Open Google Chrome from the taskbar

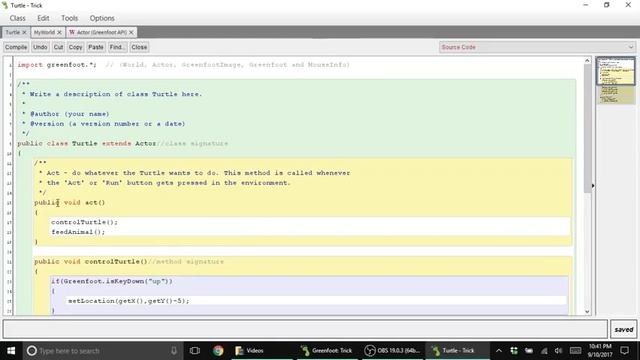(x=218, y=351)
